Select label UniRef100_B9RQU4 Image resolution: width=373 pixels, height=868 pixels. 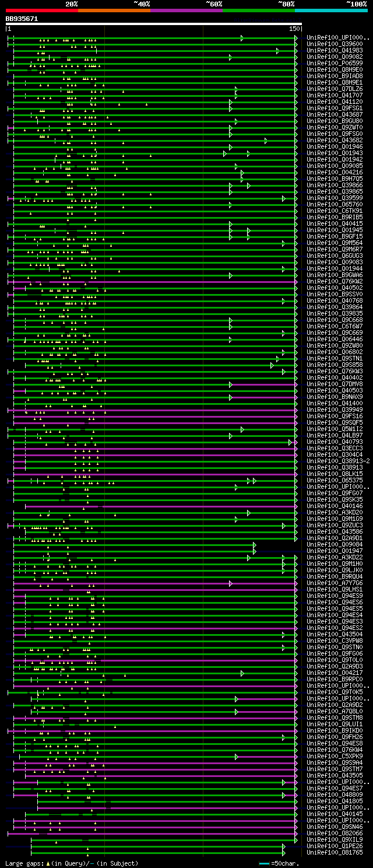point(335,577)
